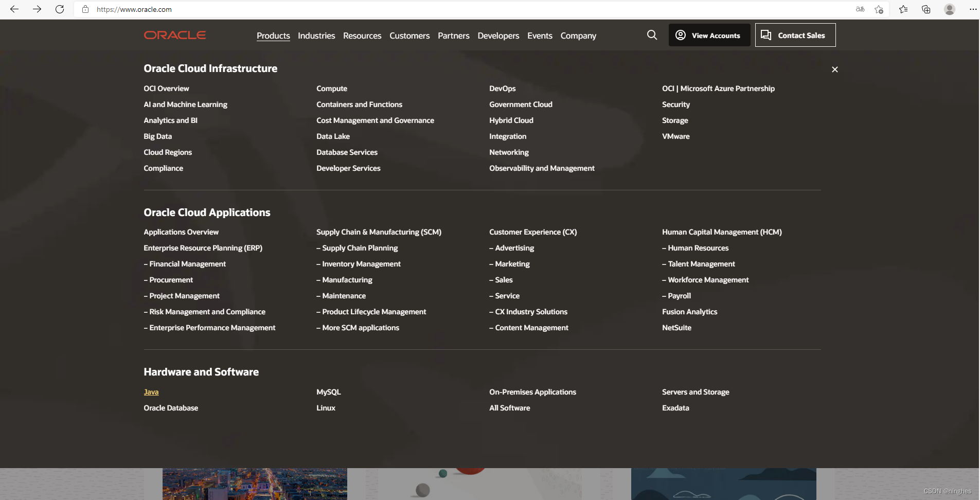Screen dimensions: 980x500
Task: Open the MySQL link
Action: click(328, 392)
